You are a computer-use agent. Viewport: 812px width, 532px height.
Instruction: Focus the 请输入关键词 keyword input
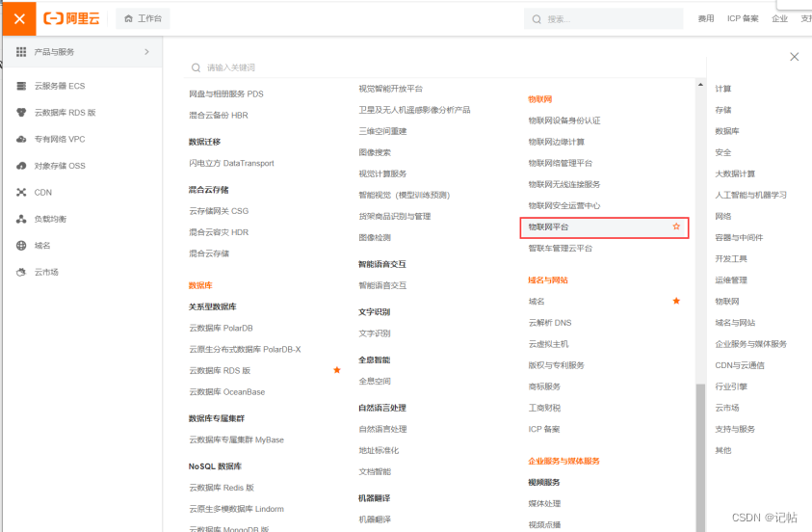[444, 67]
